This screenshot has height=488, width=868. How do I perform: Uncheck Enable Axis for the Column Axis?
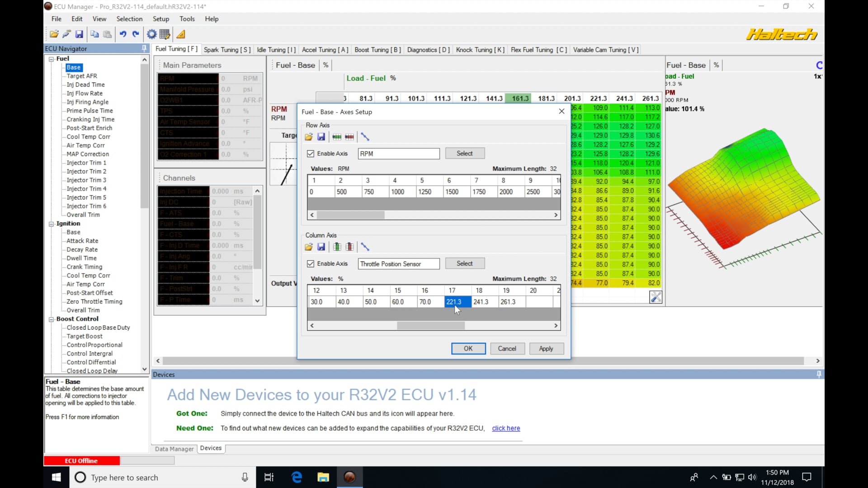(x=311, y=264)
